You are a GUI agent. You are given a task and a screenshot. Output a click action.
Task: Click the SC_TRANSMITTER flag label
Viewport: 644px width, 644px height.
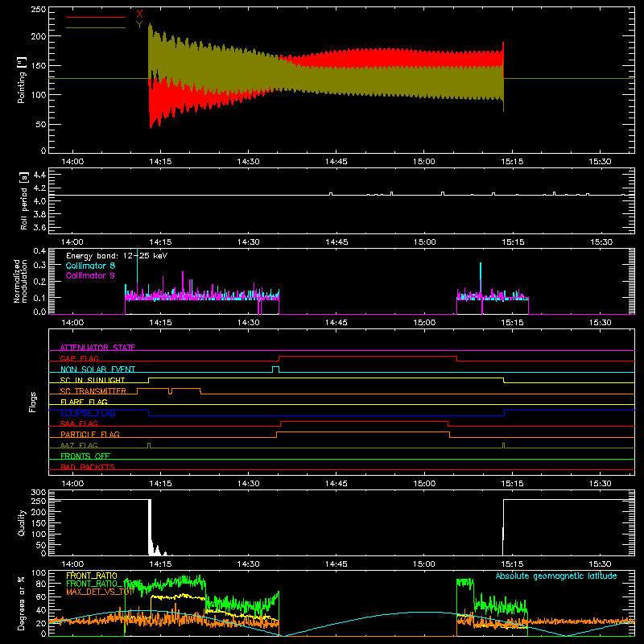point(93,391)
